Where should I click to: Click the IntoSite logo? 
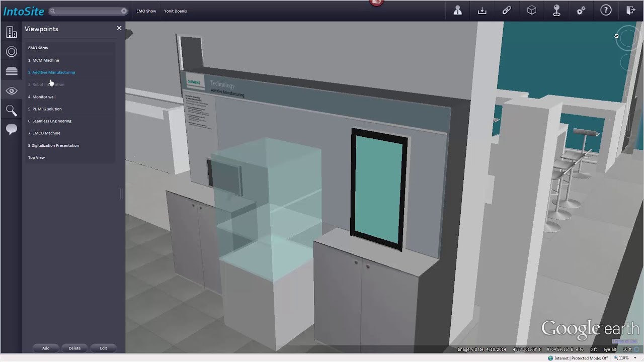click(x=24, y=11)
